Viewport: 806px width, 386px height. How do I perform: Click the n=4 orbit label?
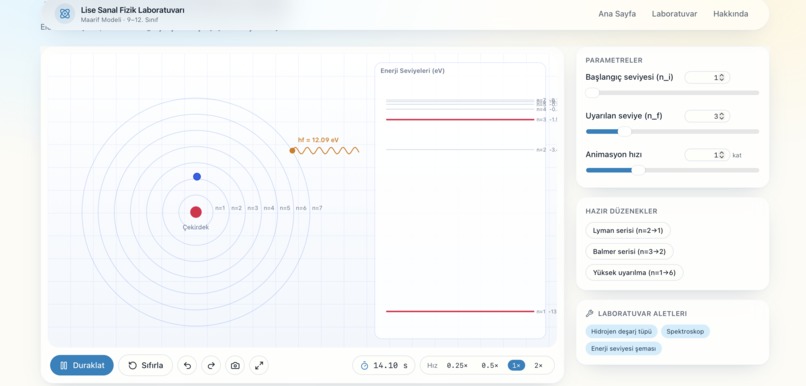pyautogui.click(x=269, y=208)
